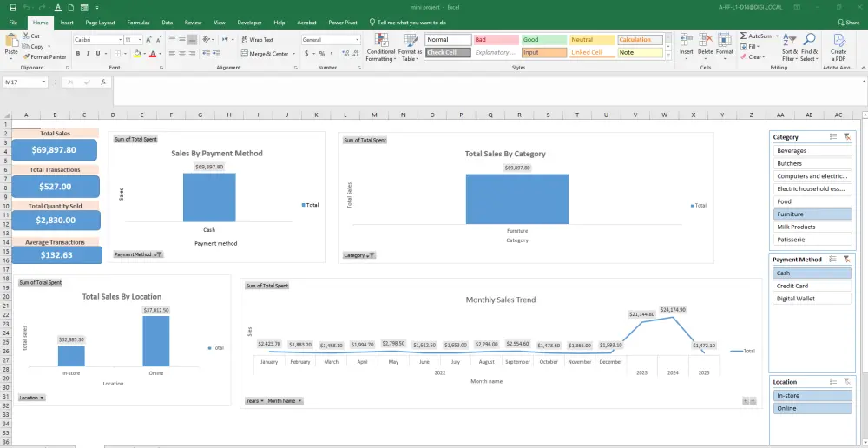Switch to the Page Layout tab
Viewport: 868px width, 448px height.
click(x=100, y=23)
